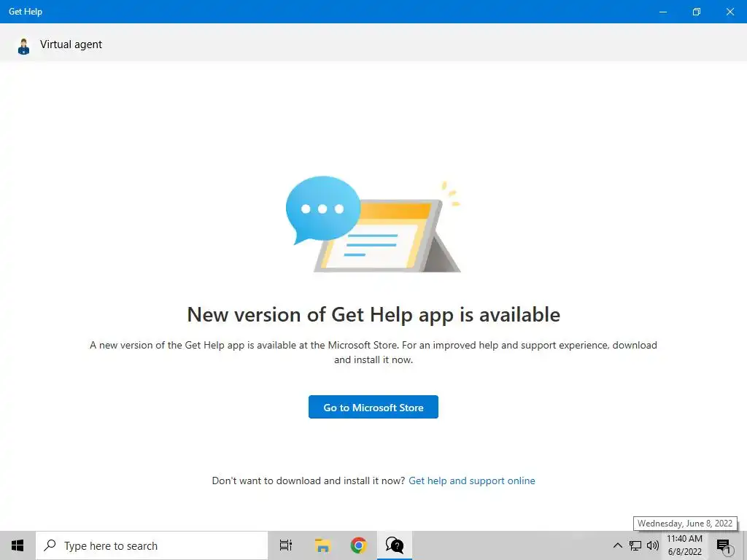Click the chat bubble tablet illustration
The height and width of the screenshot is (560, 747).
click(373, 225)
